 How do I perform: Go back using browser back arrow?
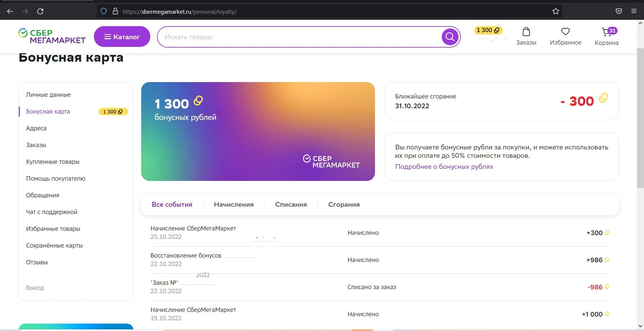pyautogui.click(x=10, y=11)
